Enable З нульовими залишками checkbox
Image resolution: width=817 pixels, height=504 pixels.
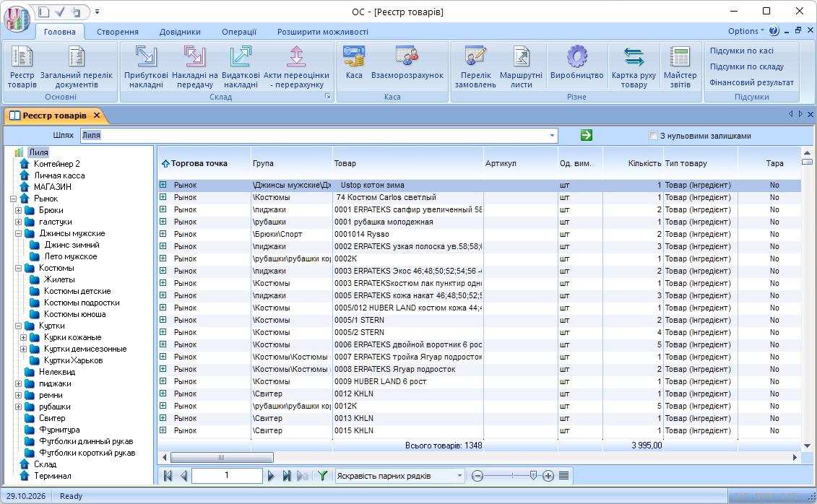click(653, 136)
